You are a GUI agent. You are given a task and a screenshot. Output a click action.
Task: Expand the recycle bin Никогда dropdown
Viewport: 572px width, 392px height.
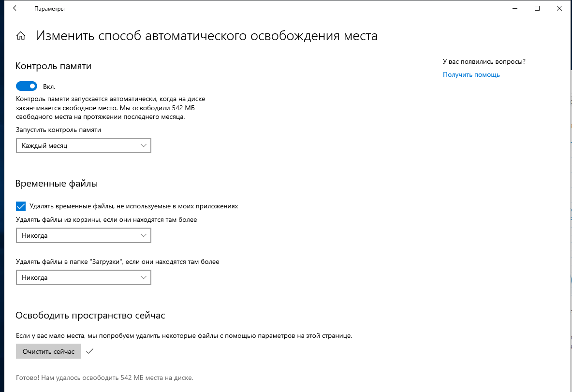click(x=83, y=235)
